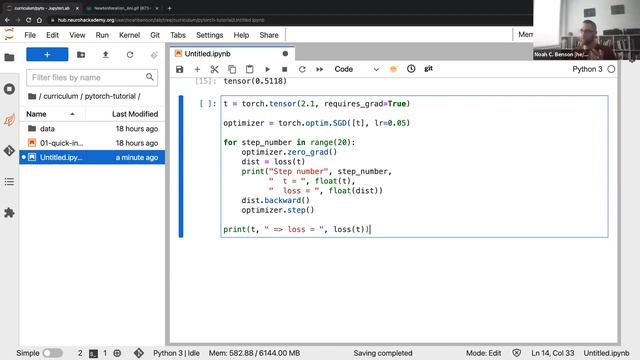The width and height of the screenshot is (640, 360).
Task: Click the Python 3 kernel name
Action: click(x=587, y=69)
